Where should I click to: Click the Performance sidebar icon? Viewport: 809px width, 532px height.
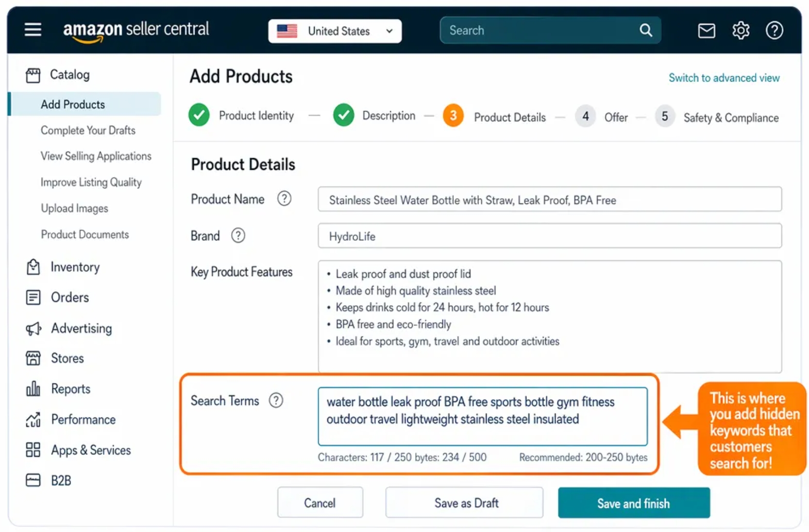32,419
